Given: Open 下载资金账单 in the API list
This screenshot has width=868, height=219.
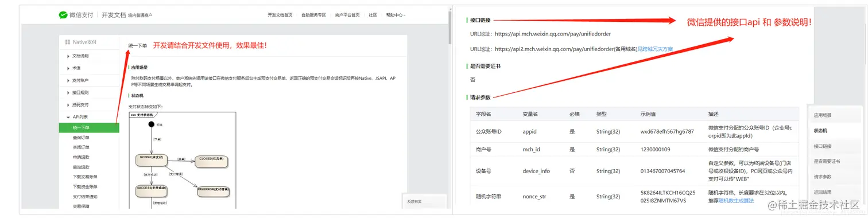Looking at the screenshot, I should click(x=85, y=186).
